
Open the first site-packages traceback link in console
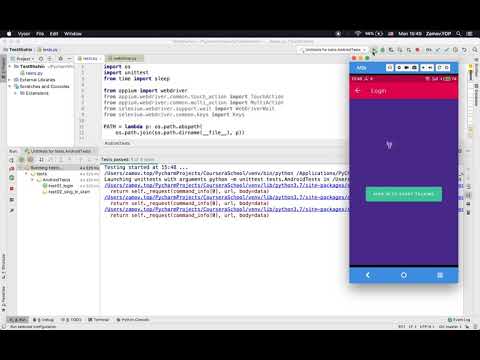point(226,185)
